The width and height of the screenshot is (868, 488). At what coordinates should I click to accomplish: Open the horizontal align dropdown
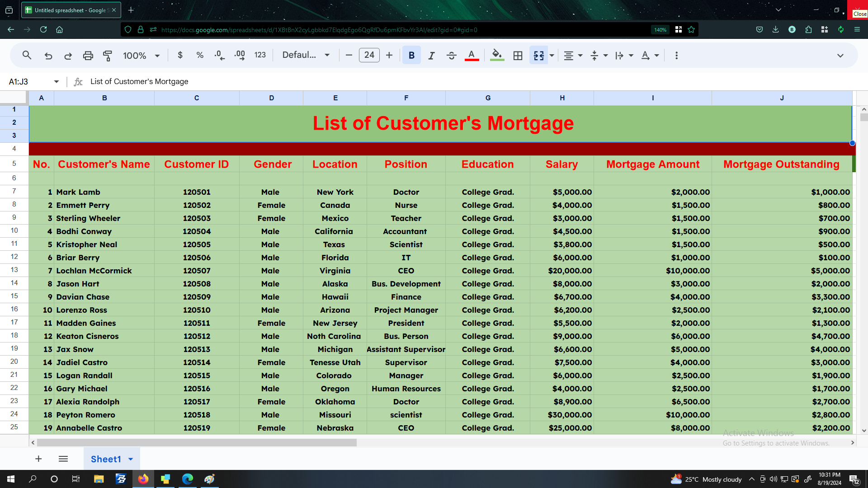[573, 56]
